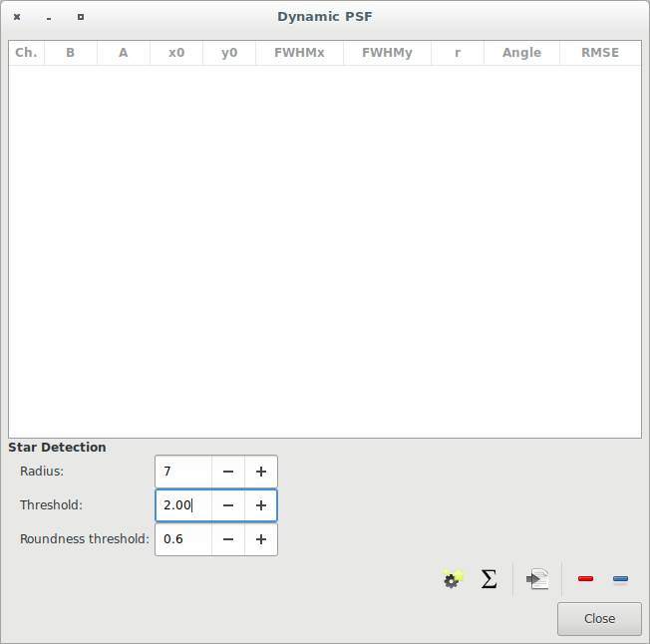The image size is (650, 644).
Task: Minimize the Dynamic PSF window
Action: point(49,18)
